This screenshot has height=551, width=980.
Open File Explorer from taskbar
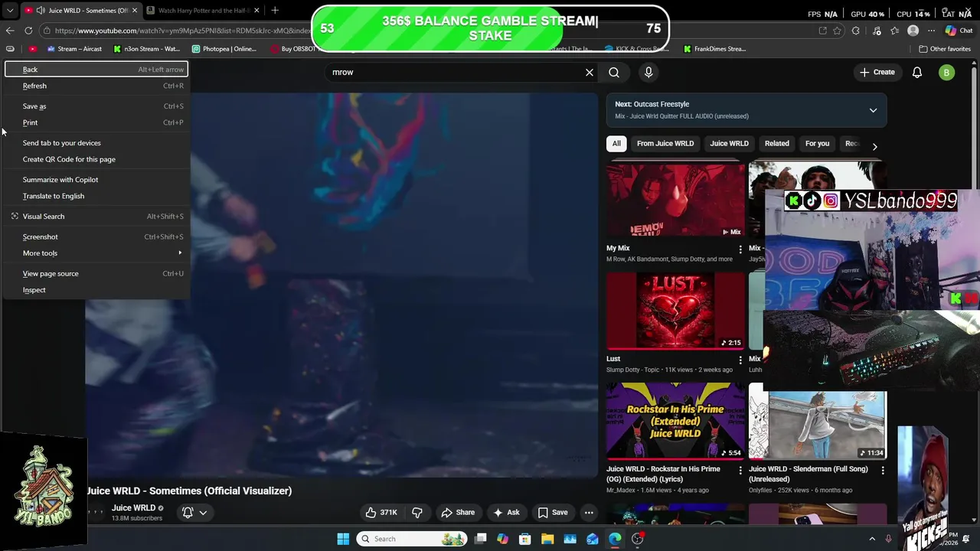[x=547, y=539]
